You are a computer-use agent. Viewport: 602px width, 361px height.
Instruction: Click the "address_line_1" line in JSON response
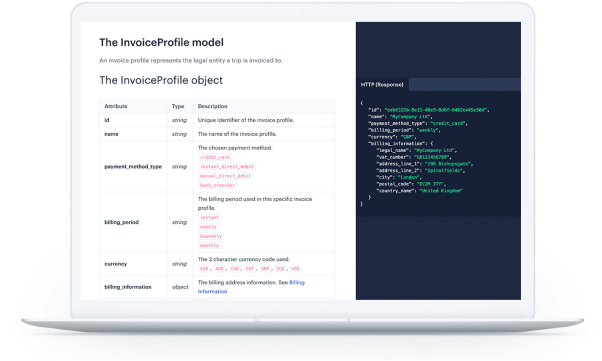click(425, 164)
